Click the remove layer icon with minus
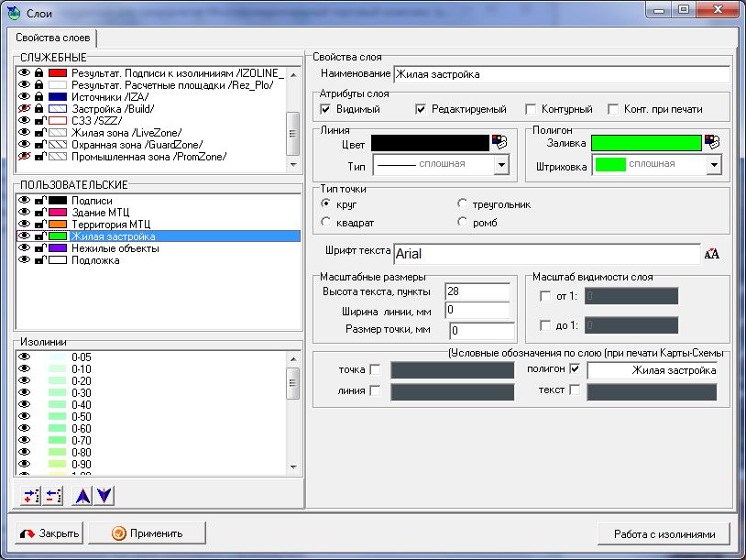Image resolution: width=746 pixels, height=560 pixels. point(52,495)
